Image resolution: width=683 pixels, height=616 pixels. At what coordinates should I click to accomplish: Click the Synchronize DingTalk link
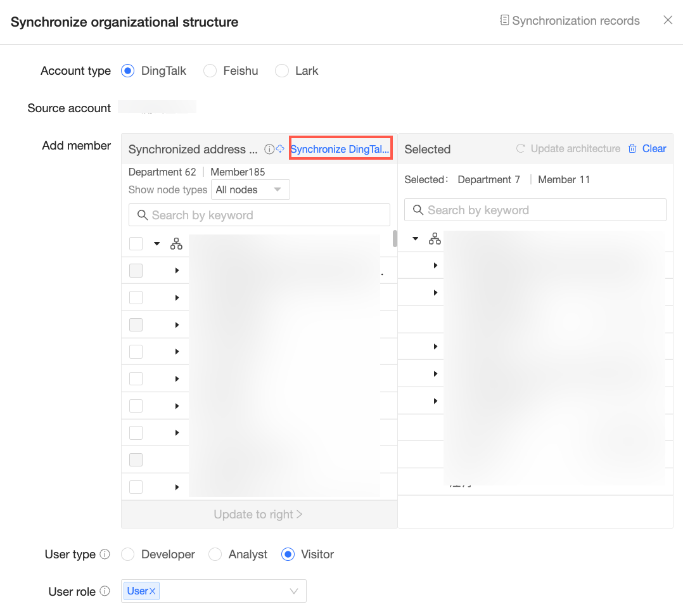(340, 149)
